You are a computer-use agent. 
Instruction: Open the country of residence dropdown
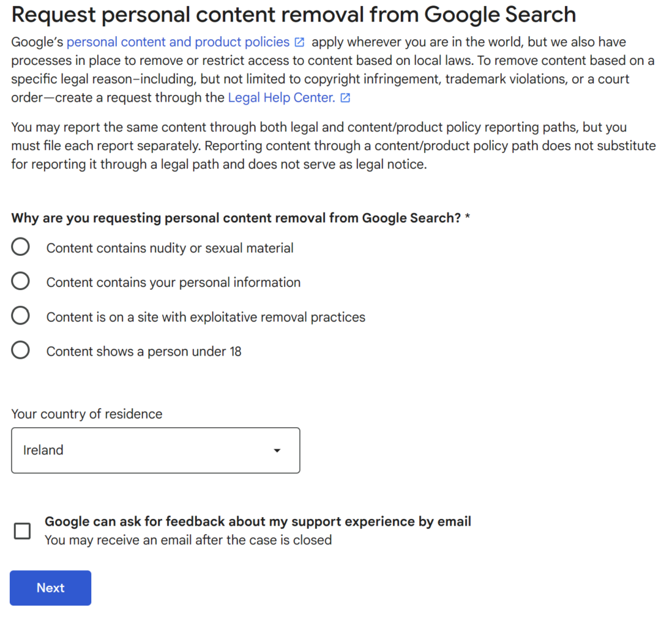coord(156,450)
